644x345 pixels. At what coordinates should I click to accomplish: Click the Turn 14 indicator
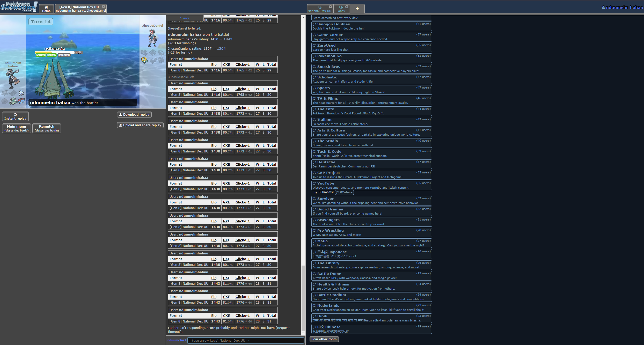(41, 22)
